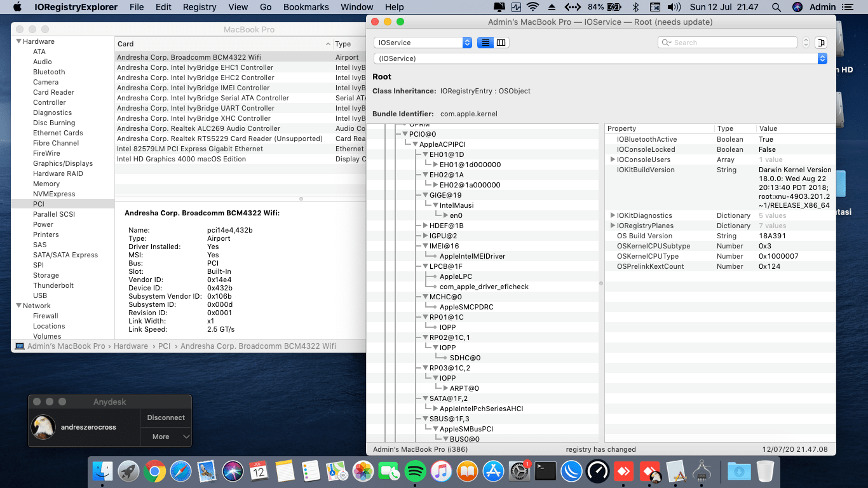Select the Realtek ALC269 Audio Controller row
Screen dimensions: 868x488
(x=241, y=128)
